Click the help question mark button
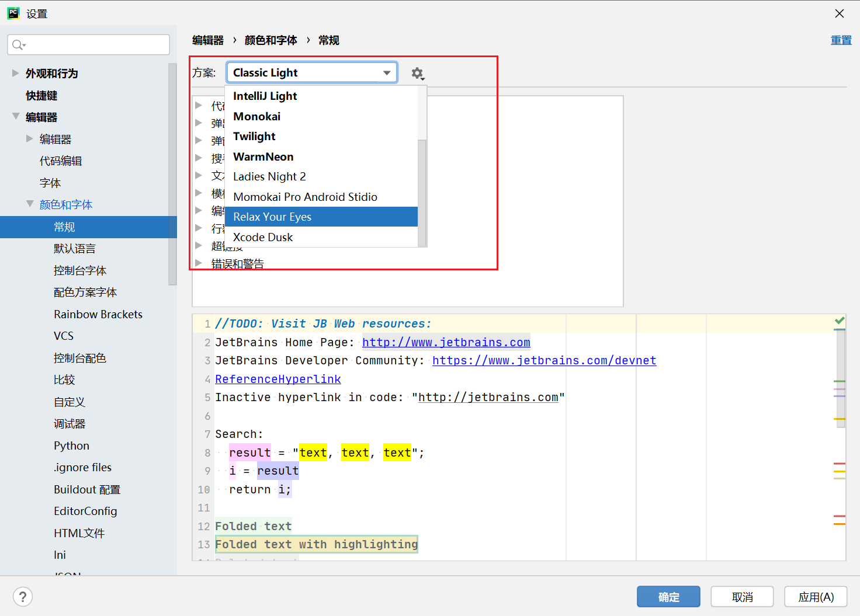Screen dimensions: 860x616 (x=23, y=597)
